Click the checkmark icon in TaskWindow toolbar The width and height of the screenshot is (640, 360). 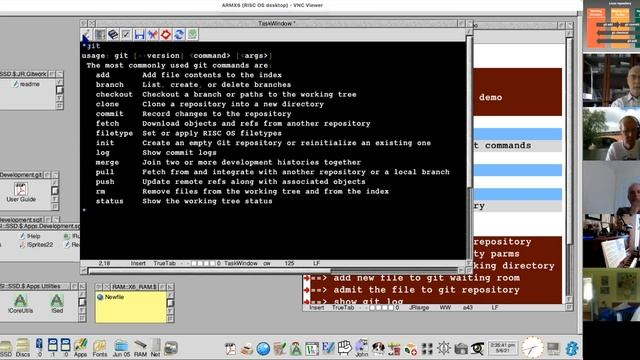coord(126,35)
